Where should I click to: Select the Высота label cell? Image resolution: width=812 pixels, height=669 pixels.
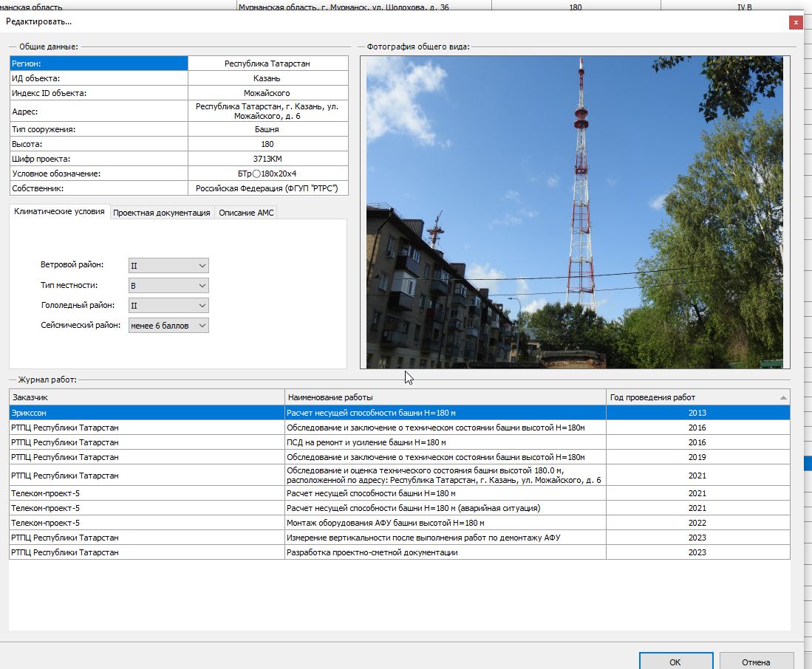tap(98, 144)
